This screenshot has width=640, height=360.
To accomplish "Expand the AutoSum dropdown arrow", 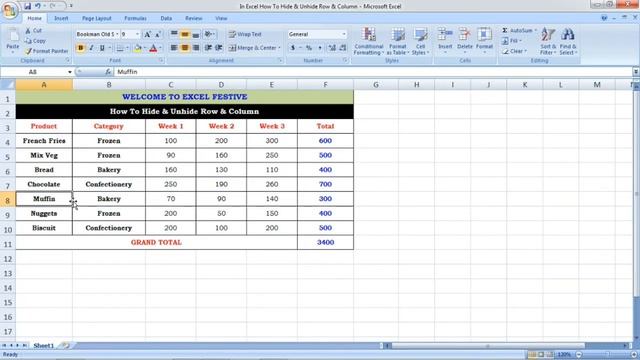I will coord(536,31).
